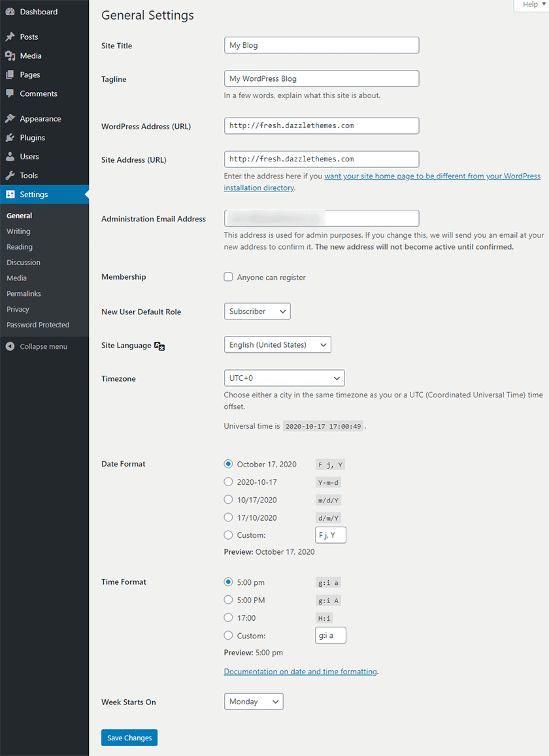The height and width of the screenshot is (756, 549).
Task: Open the Permalinks settings submenu
Action: (24, 293)
